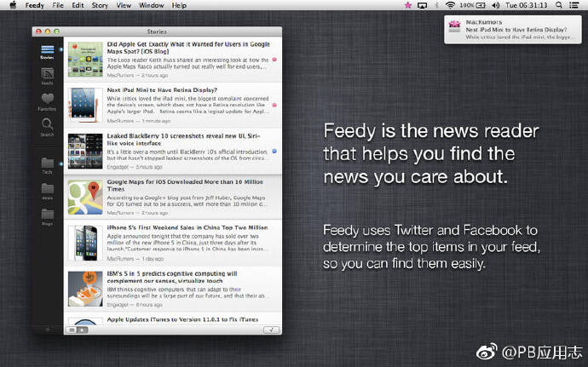This screenshot has height=367, width=588.
Task: Open the 'Did Apple Get Exactly What It Wanted' story
Action: pos(173,60)
